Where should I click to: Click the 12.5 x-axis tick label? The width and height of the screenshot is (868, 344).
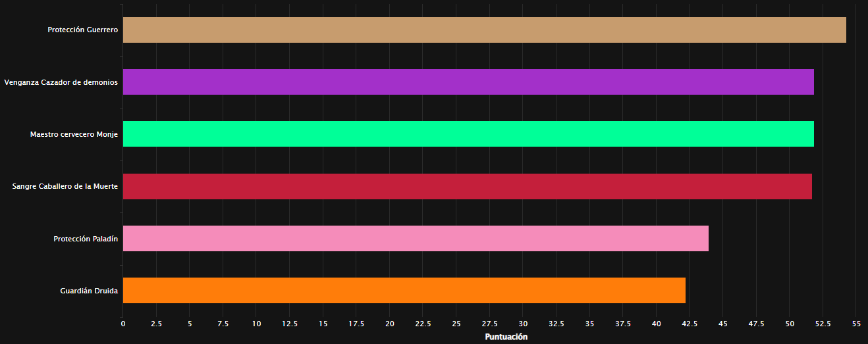click(x=290, y=324)
